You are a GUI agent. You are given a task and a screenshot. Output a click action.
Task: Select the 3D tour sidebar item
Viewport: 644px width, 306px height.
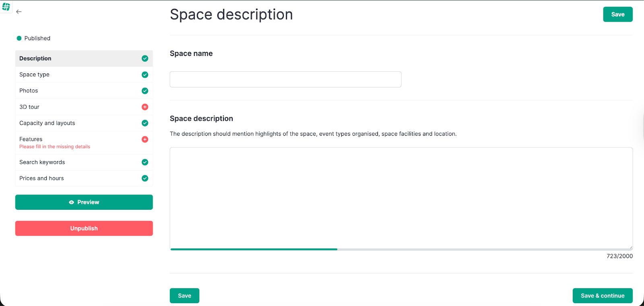coord(29,107)
